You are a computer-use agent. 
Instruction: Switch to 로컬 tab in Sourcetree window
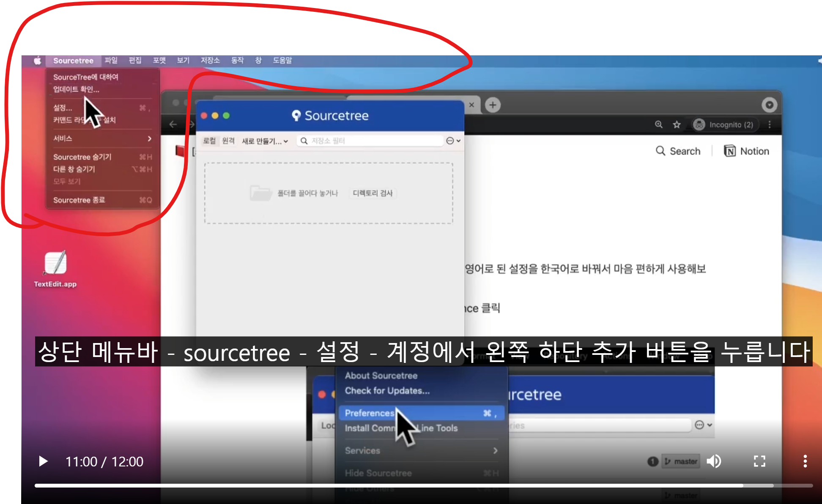[209, 141]
